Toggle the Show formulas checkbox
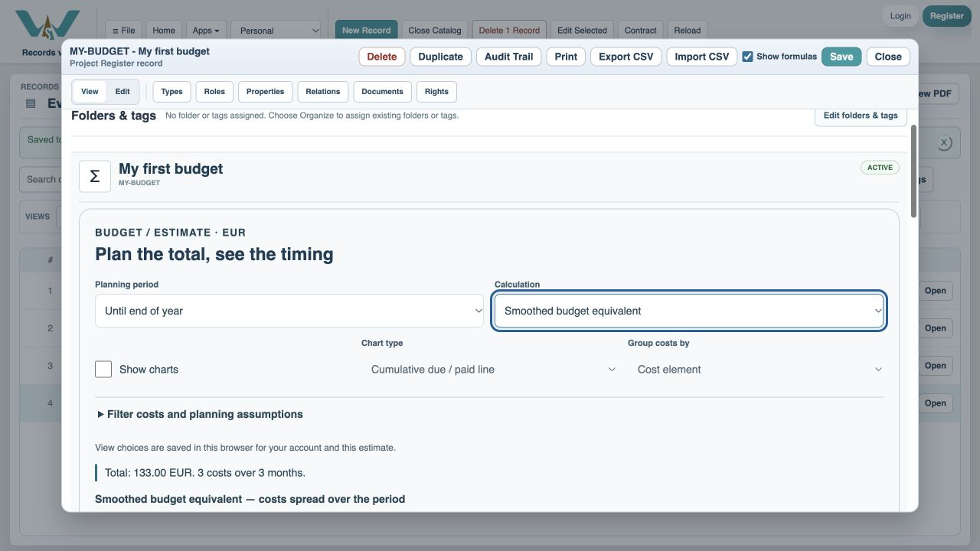Image resolution: width=980 pixels, height=551 pixels. [747, 57]
